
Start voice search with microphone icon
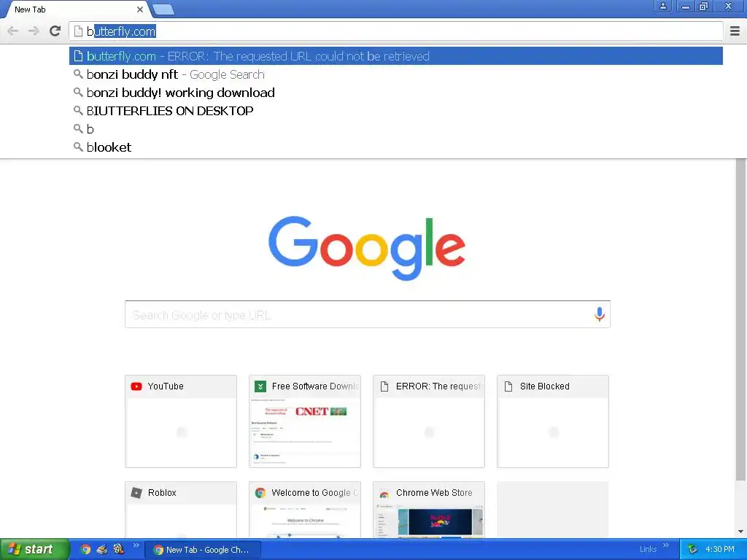point(600,314)
